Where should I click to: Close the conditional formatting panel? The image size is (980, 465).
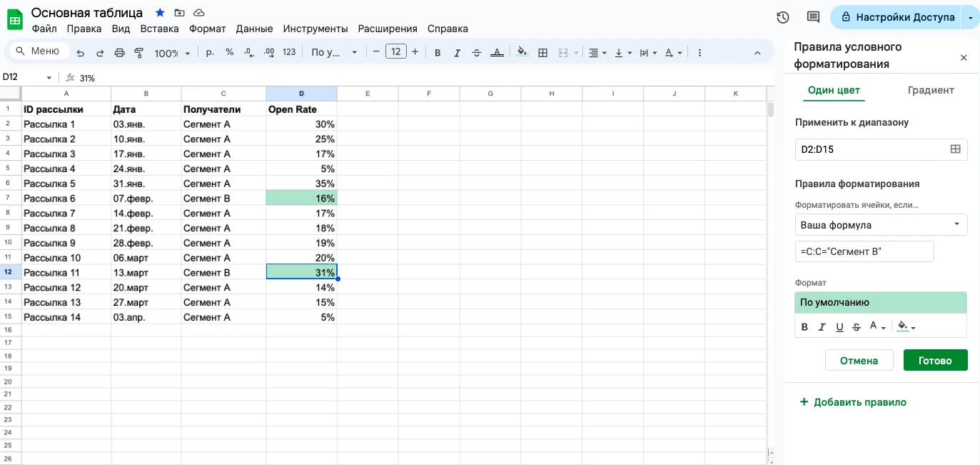pyautogui.click(x=964, y=57)
